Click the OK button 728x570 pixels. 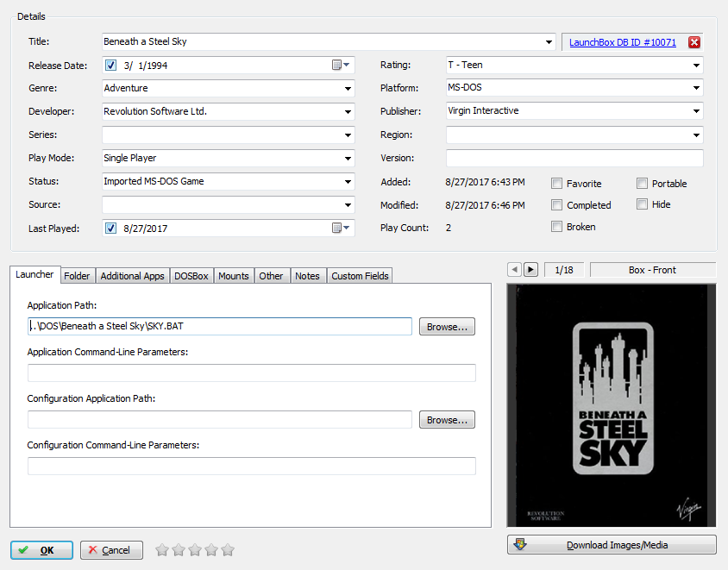(x=41, y=550)
